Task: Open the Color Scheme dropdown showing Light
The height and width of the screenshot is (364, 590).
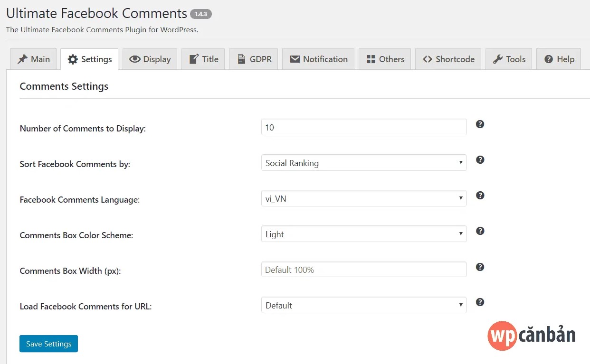Action: coord(363,234)
